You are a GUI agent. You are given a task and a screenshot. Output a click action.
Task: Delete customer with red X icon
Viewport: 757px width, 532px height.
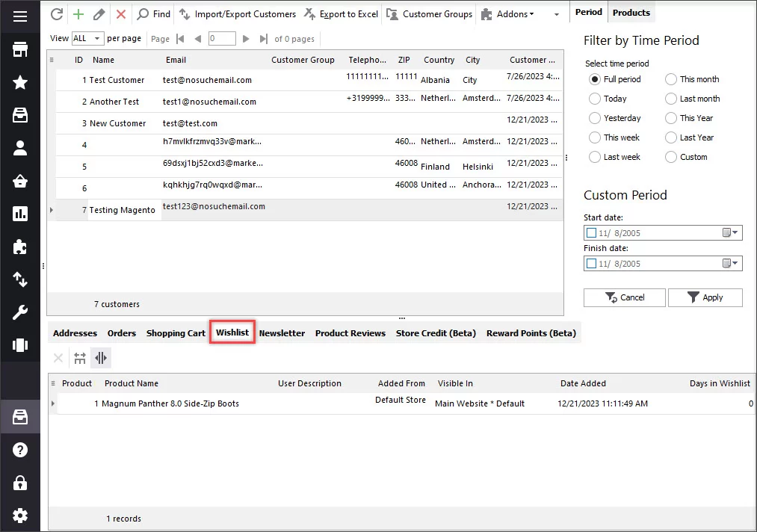tap(121, 14)
